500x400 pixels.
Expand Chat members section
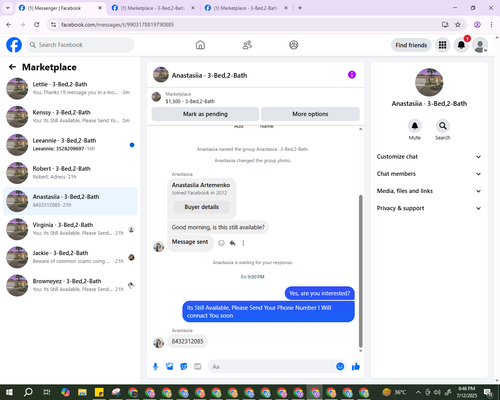click(429, 174)
